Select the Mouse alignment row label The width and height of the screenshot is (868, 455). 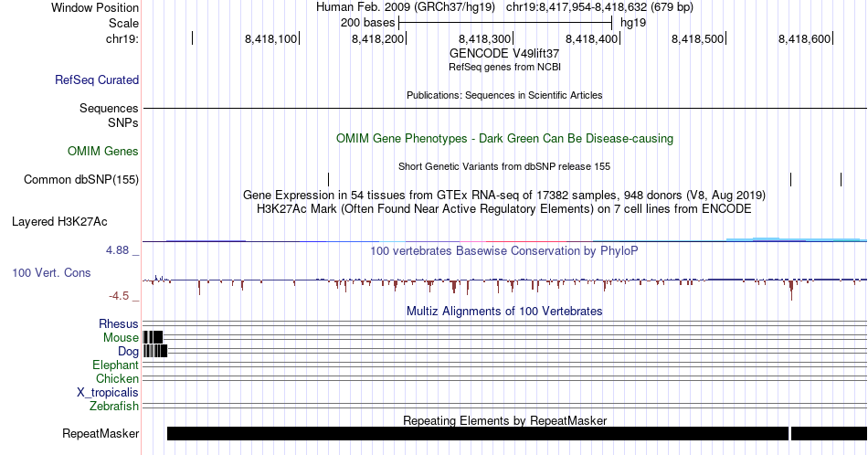(120, 338)
